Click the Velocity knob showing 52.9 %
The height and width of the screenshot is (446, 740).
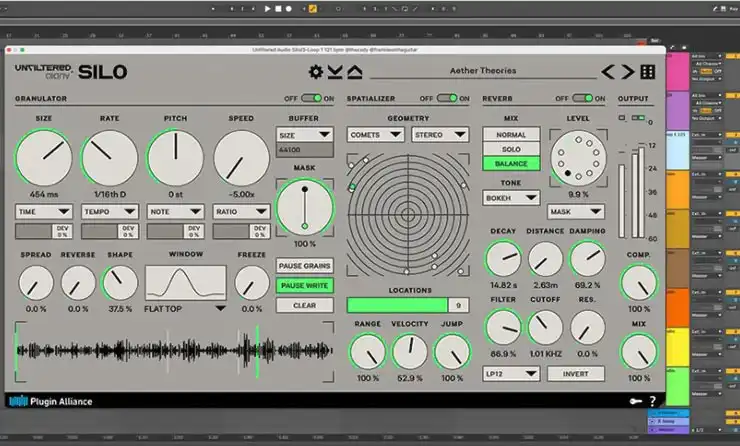click(x=410, y=352)
